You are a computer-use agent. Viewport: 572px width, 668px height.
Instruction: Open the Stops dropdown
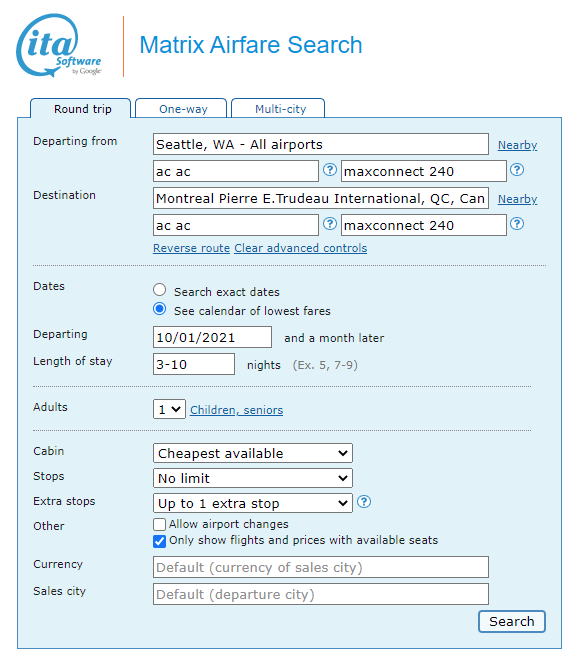253,478
